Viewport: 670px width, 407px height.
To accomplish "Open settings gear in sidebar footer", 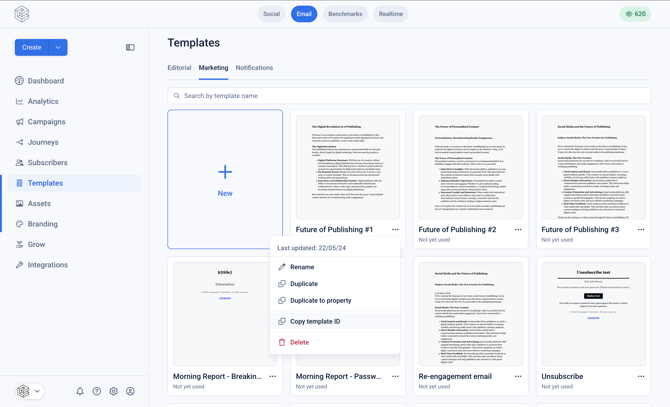I will tap(113, 391).
